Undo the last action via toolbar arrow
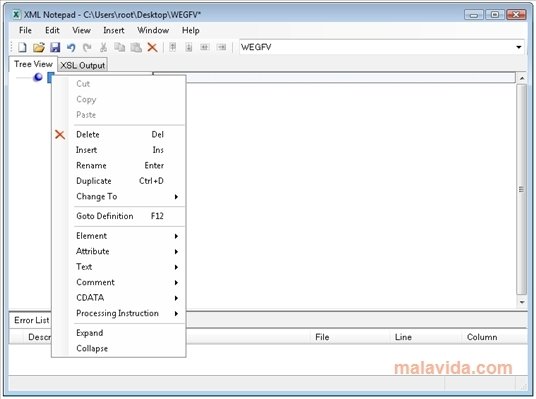The height and width of the screenshot is (399, 536). (71, 47)
